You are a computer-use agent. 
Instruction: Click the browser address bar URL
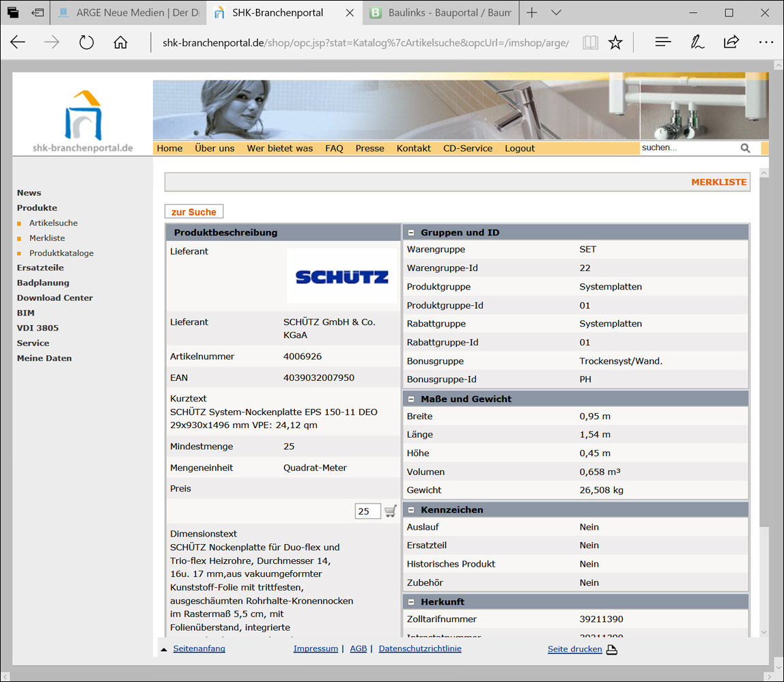pyautogui.click(x=365, y=42)
